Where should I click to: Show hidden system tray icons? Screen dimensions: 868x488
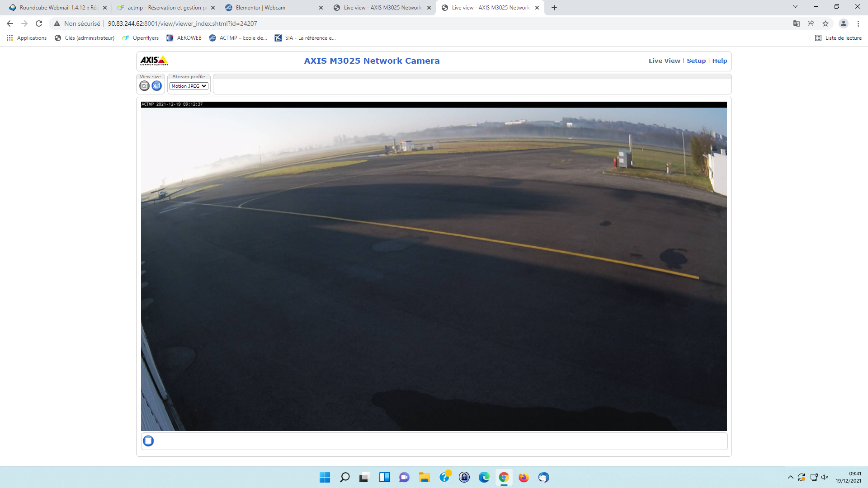(x=791, y=477)
